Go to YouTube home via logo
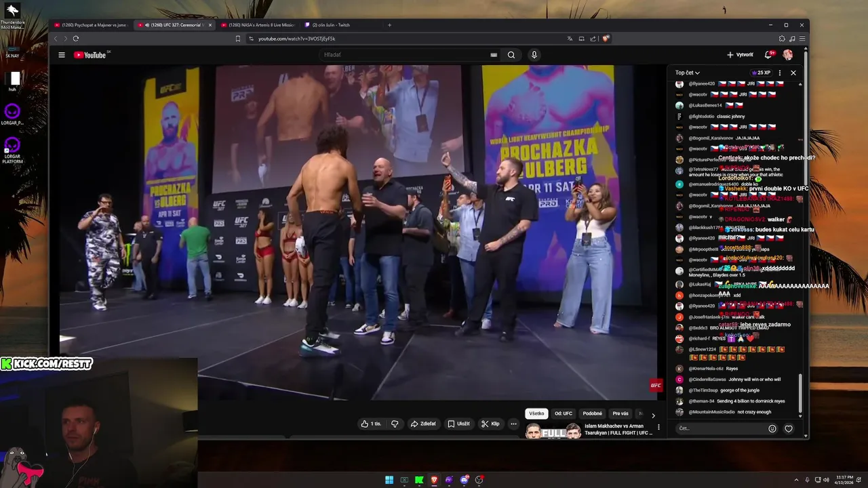 pos(90,55)
